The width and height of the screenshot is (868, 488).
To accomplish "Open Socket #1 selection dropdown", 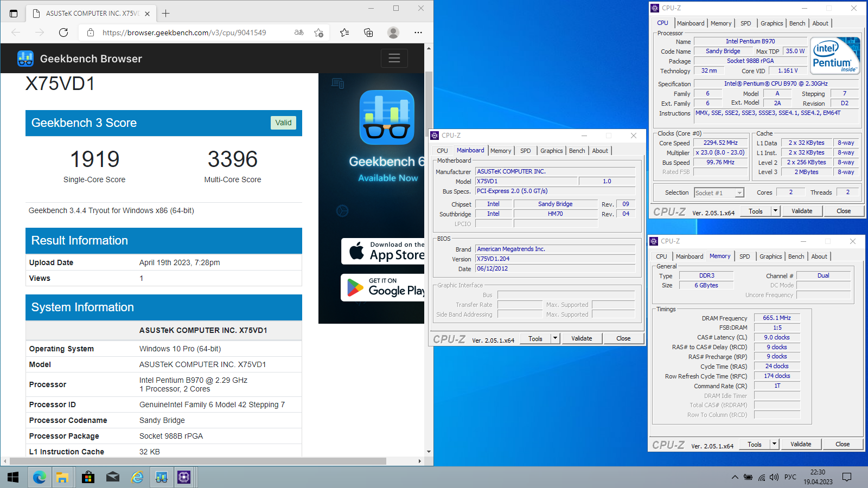I will [x=719, y=193].
